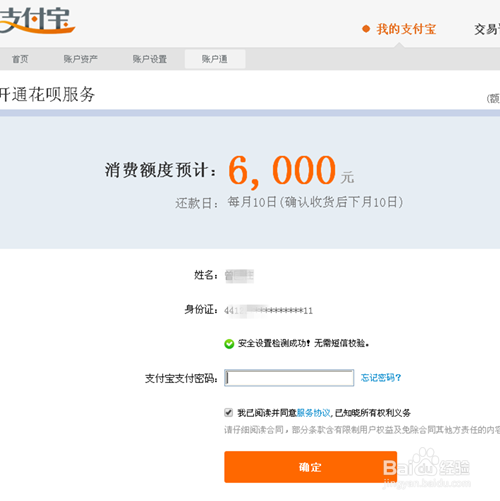500x501 pixels.
Task: Click the 请仔细阅读合同 notice text
Action: [x=362, y=430]
